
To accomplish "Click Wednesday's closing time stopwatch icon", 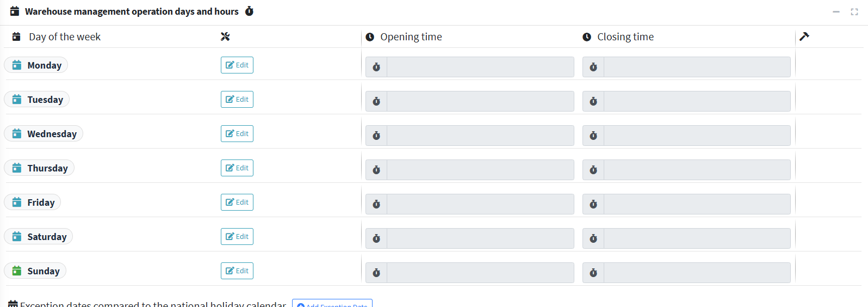I will point(593,136).
